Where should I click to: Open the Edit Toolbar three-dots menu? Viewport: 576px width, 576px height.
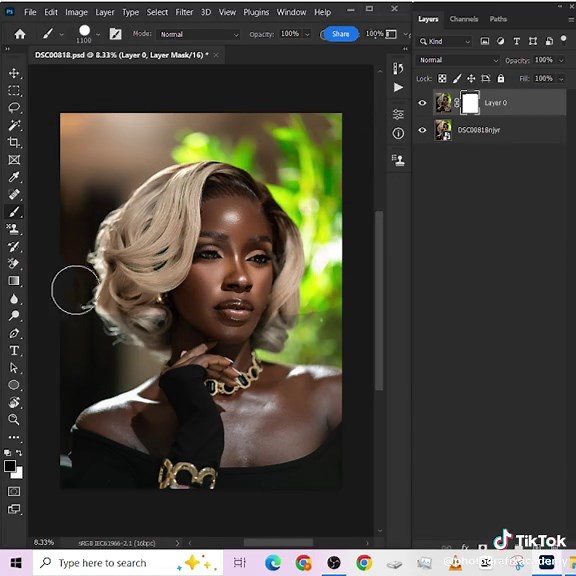(14, 437)
